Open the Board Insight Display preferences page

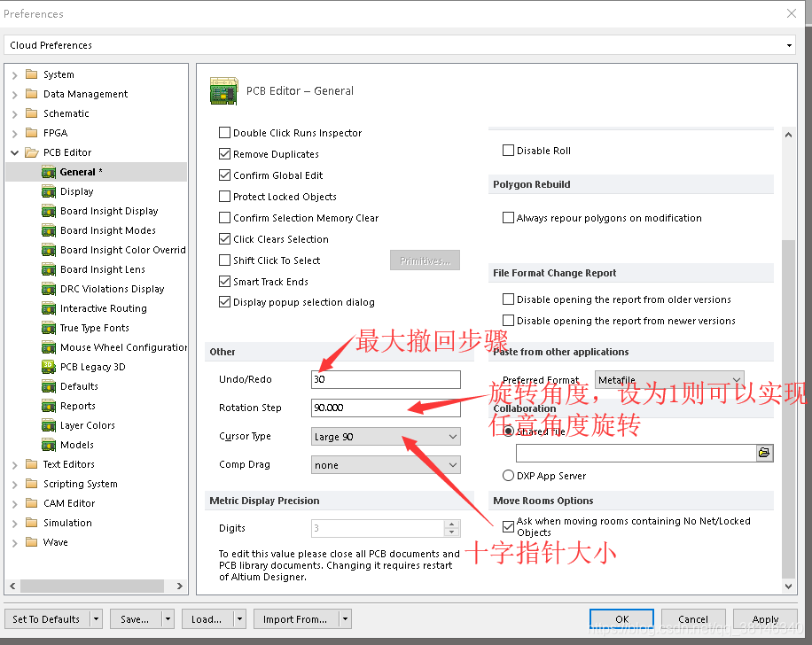coord(109,211)
